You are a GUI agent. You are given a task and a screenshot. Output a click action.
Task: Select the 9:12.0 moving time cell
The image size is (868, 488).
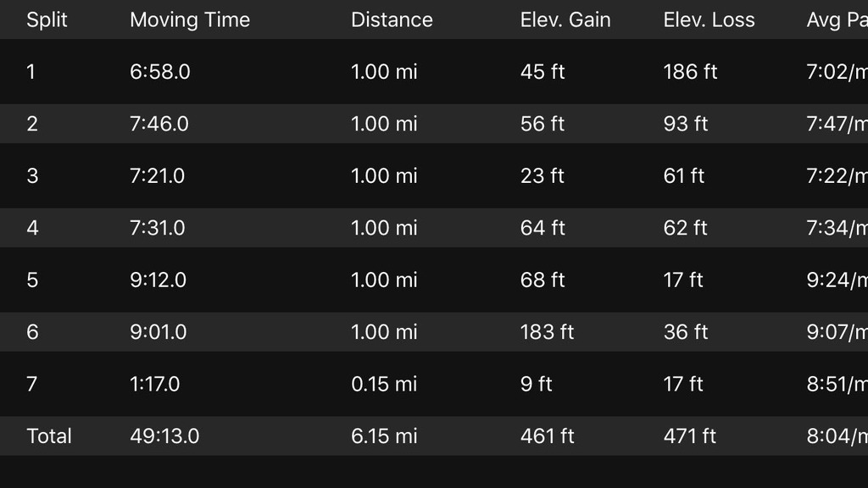[x=158, y=280]
